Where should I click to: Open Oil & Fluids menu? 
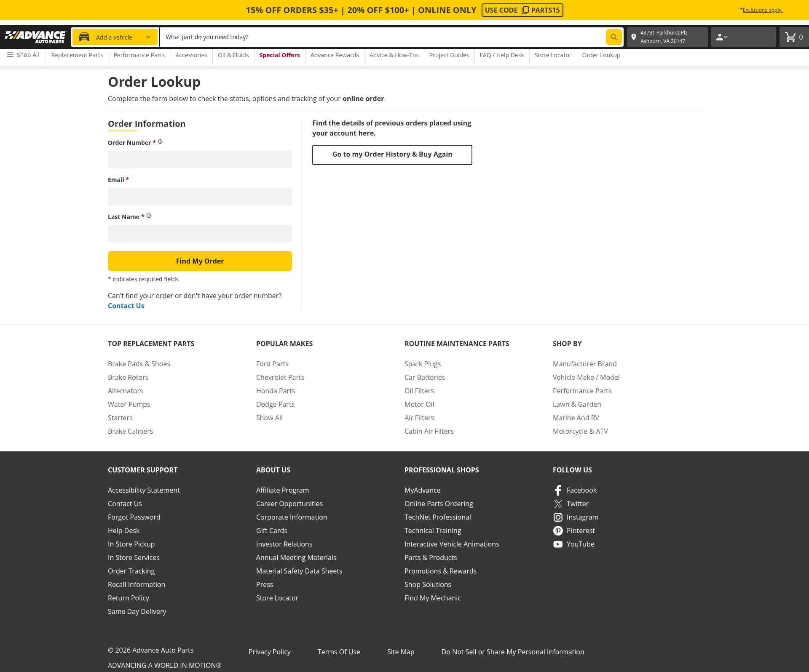pos(233,55)
